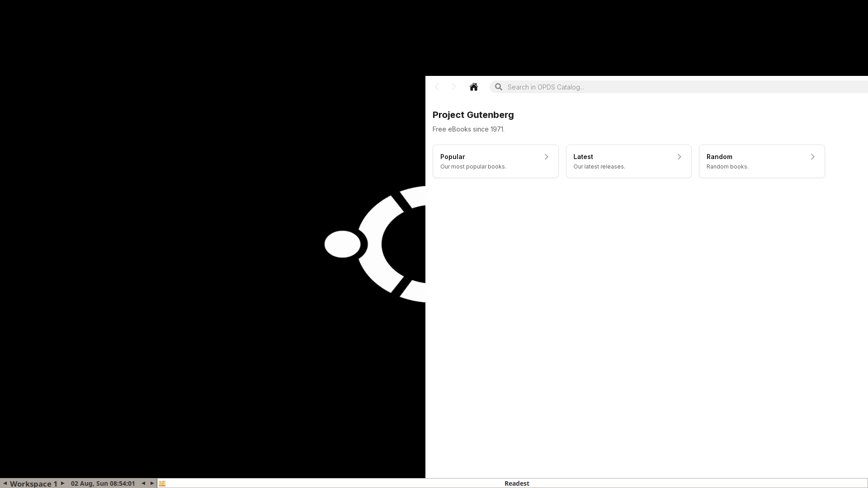Click the Readest book icon in taskbar
This screenshot has height=488, width=868.
(x=162, y=483)
